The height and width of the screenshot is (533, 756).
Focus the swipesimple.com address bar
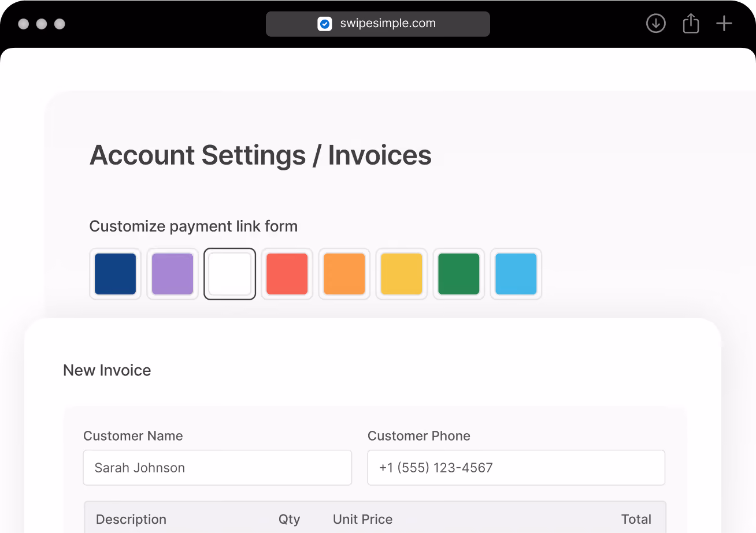point(378,24)
